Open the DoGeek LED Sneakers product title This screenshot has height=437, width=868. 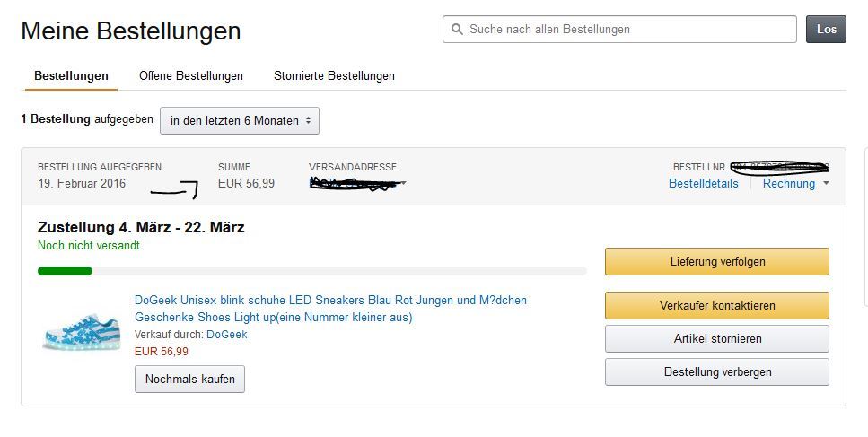[x=330, y=309]
